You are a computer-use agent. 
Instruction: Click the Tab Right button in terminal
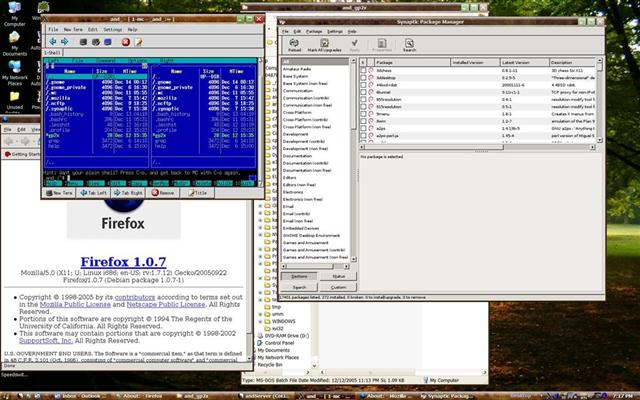tap(128, 193)
